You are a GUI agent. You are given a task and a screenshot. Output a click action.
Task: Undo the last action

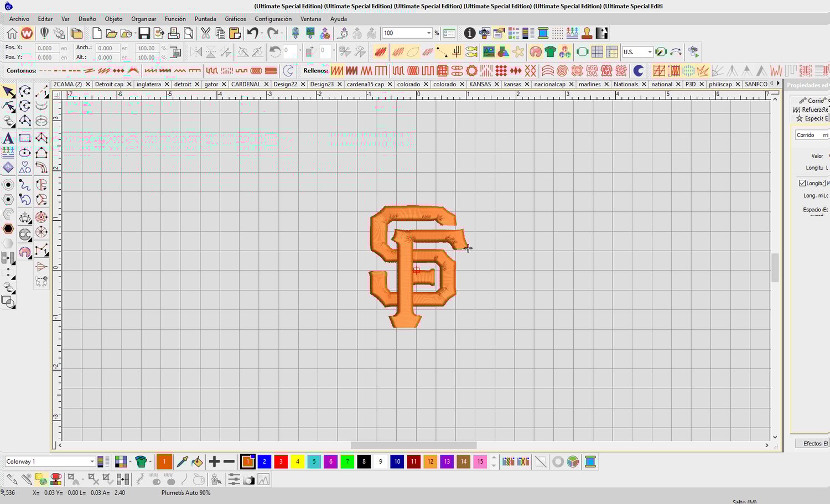[x=252, y=33]
